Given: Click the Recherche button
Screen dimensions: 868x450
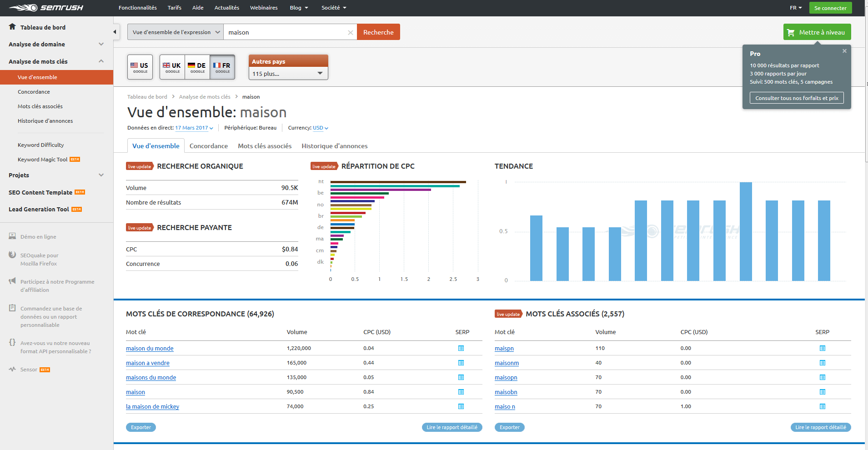Looking at the screenshot, I should click(378, 32).
